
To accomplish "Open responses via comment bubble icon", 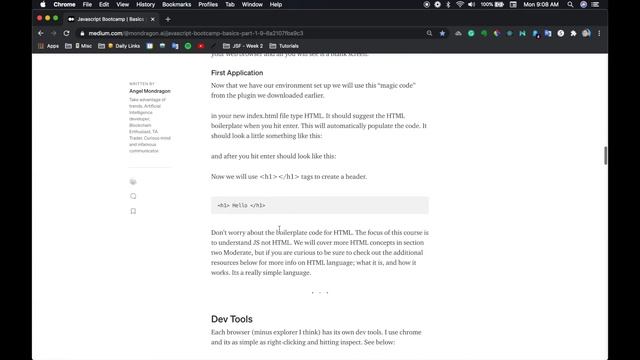I will 133,196.
